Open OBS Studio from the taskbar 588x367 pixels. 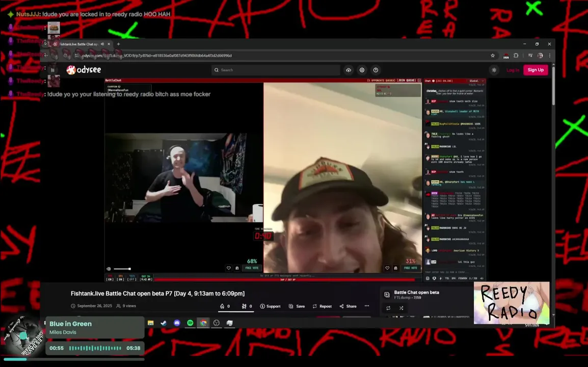point(217,323)
